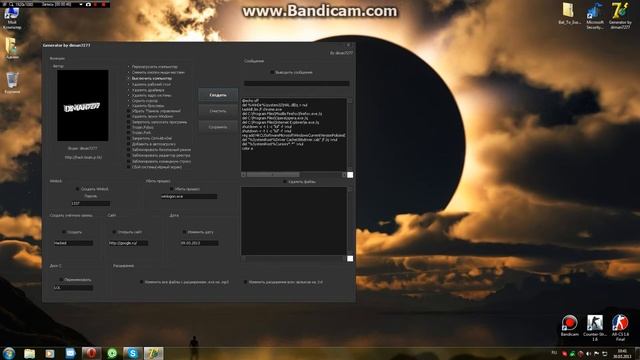Close the Generator by diman7277 window

(348, 45)
